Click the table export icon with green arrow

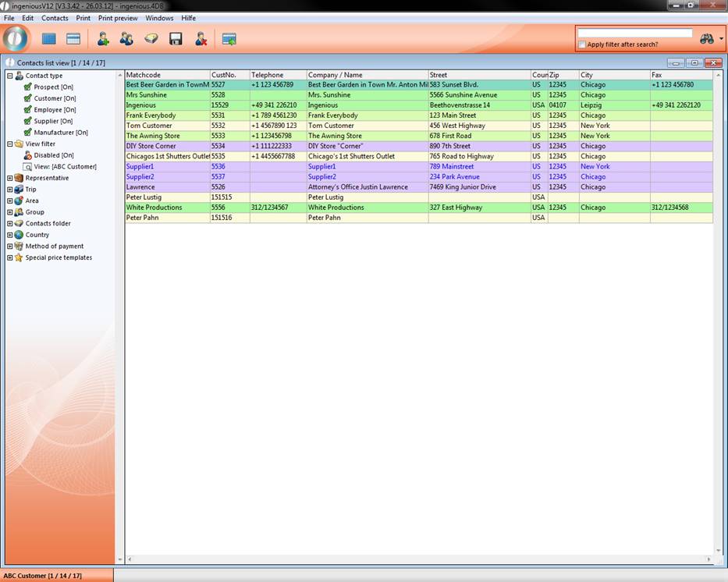[x=229, y=39]
